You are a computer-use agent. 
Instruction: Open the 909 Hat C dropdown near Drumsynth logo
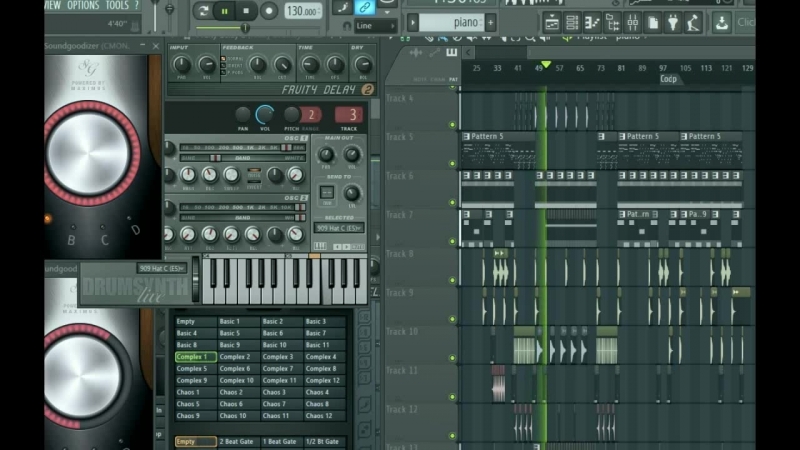point(161,268)
